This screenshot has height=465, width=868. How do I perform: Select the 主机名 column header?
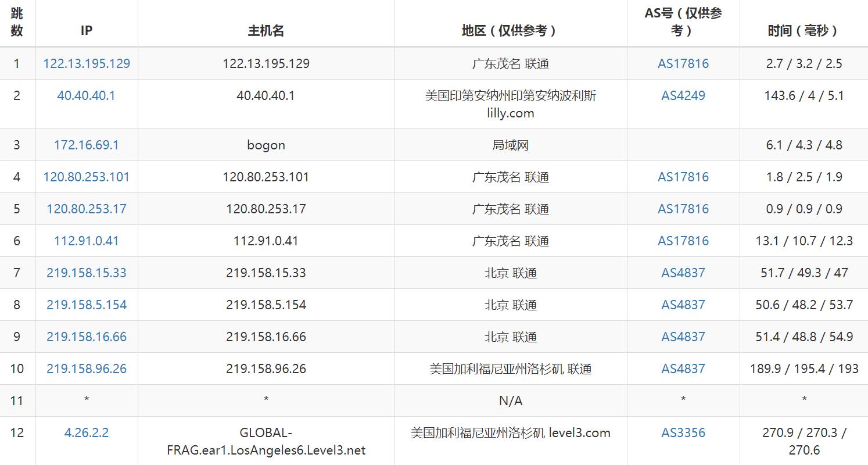266,31
